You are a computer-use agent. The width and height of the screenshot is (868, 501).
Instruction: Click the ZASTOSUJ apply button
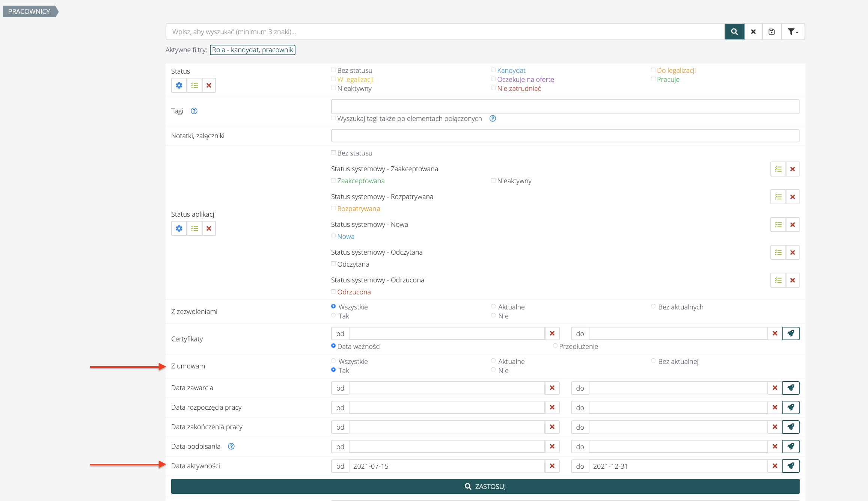pyautogui.click(x=485, y=486)
